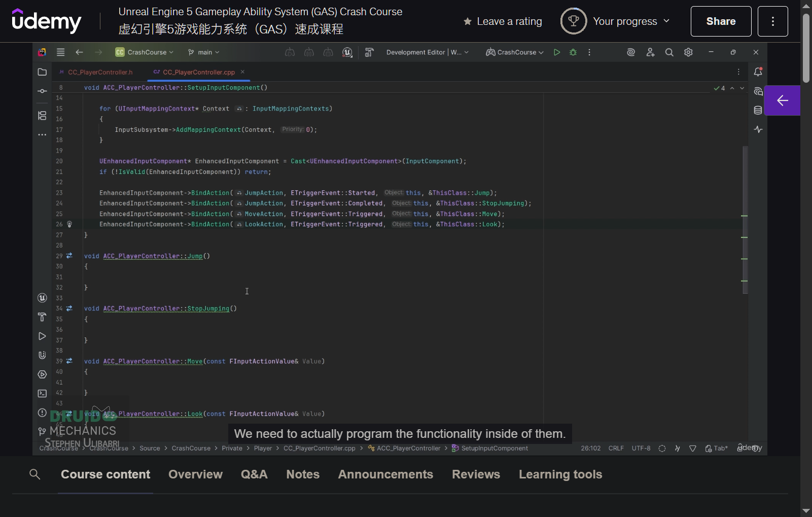Click the Tab* indent indicator in status bar
The image size is (812, 517).
click(x=717, y=449)
